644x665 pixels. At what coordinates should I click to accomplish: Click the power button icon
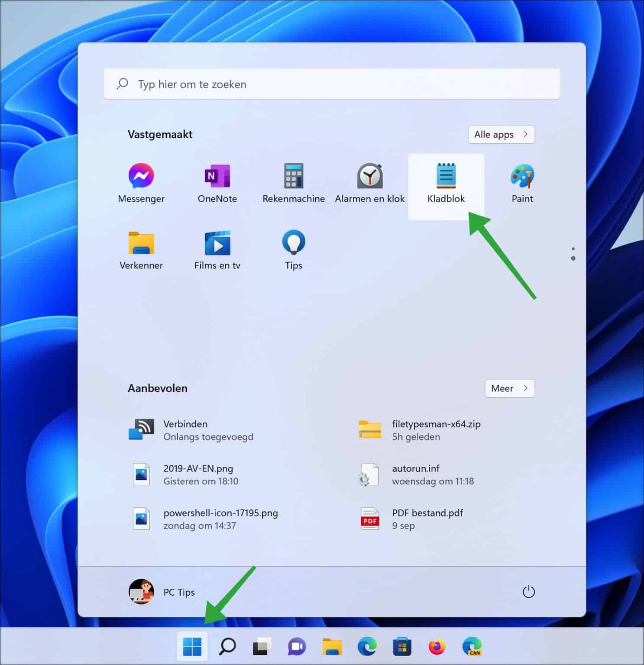point(528,592)
